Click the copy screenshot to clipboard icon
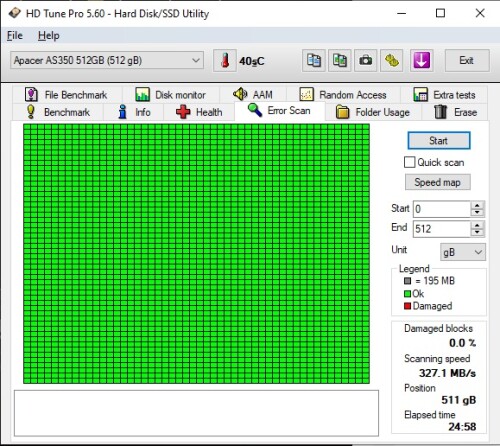Viewport: 500px width, 446px height. click(340, 61)
